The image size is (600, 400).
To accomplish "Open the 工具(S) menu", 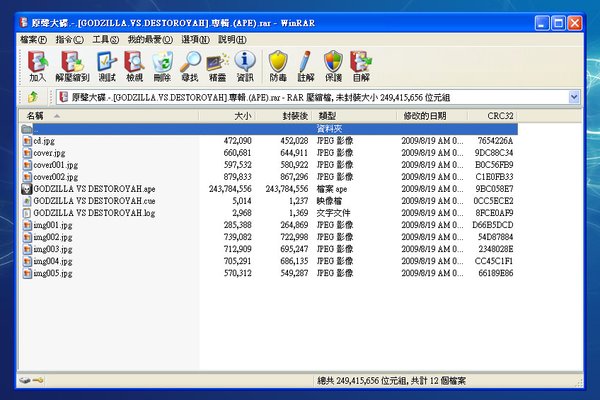I will pyautogui.click(x=106, y=39).
